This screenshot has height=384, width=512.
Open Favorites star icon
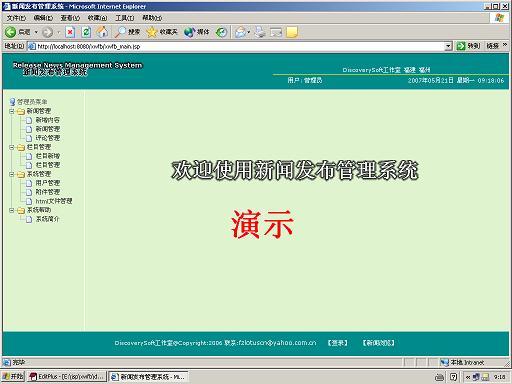click(x=151, y=32)
